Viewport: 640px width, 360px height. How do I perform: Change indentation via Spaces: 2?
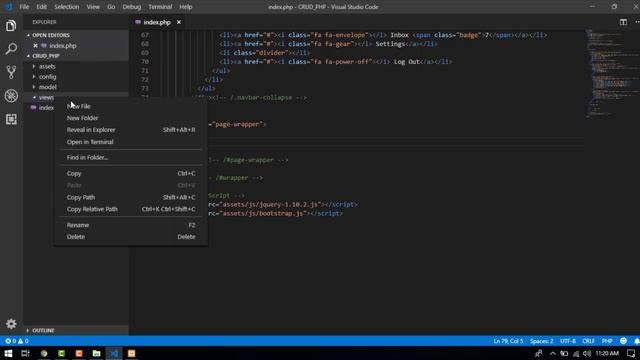click(x=541, y=341)
